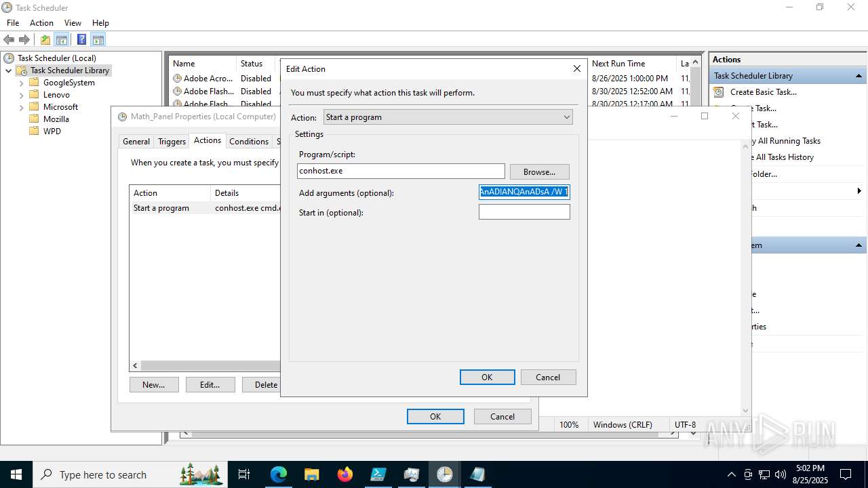Expand the Microsoft tree folder
This screenshot has height=488, width=868.
tap(21, 107)
